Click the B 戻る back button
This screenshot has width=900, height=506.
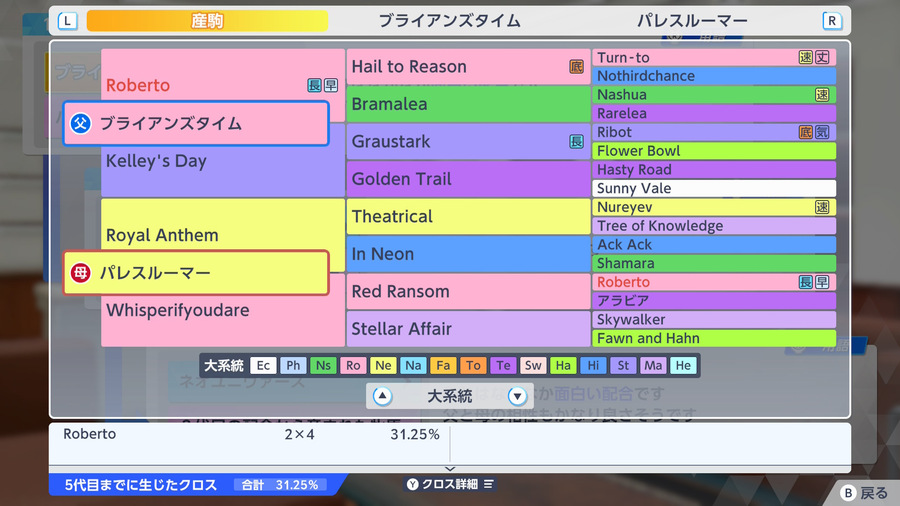(x=864, y=493)
